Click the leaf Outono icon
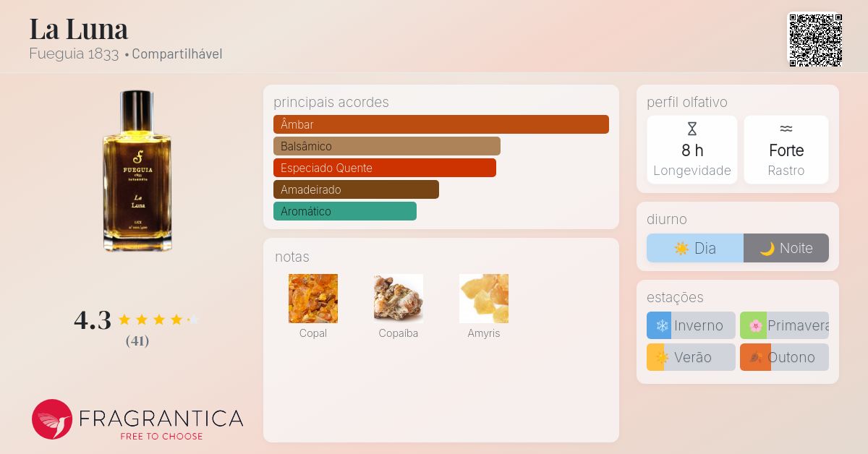Viewport: 868px width, 454px height. pyautogui.click(x=756, y=357)
